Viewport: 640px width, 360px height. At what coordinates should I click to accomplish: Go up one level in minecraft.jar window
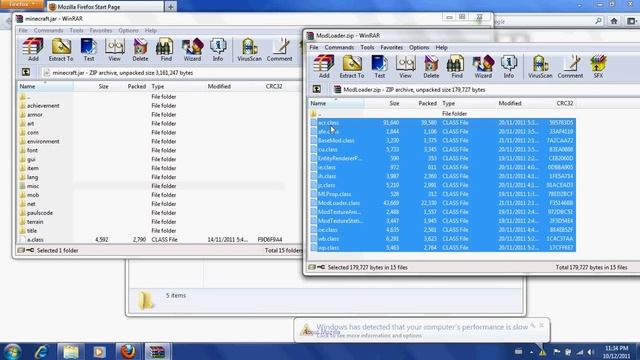point(26,72)
